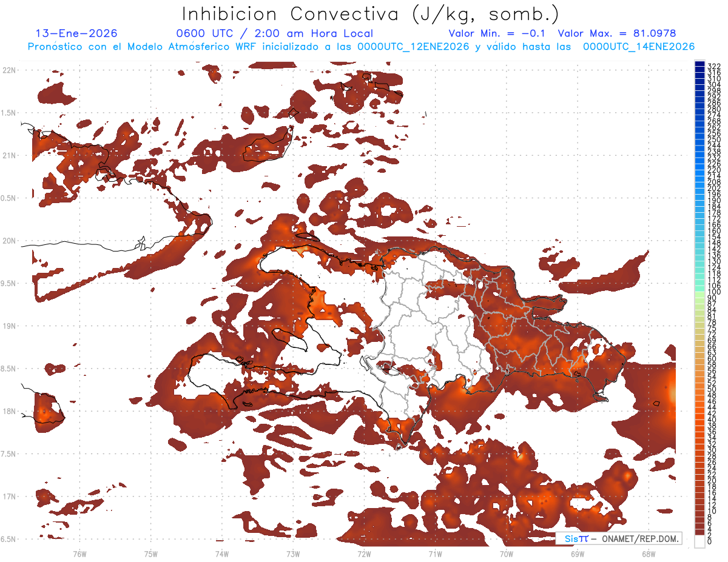Click the "17N" latitude label
728x562 pixels.
click(x=8, y=497)
